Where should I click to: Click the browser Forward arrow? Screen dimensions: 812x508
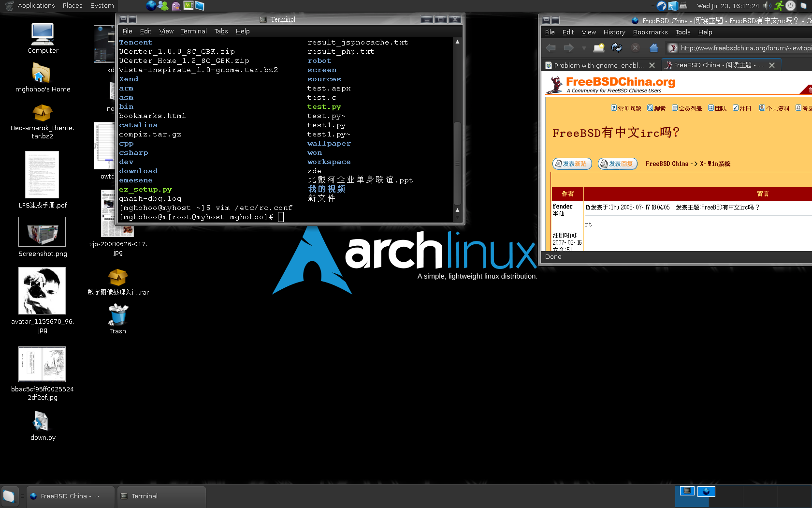pos(569,47)
